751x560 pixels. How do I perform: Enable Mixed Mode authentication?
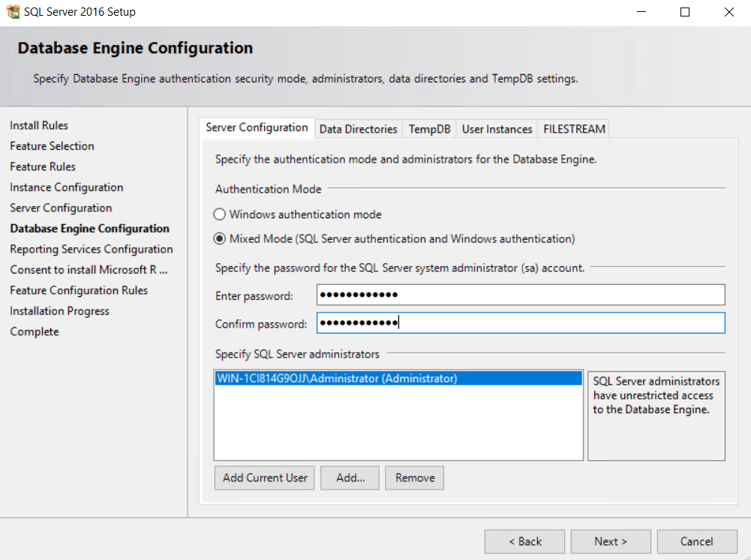(221, 238)
